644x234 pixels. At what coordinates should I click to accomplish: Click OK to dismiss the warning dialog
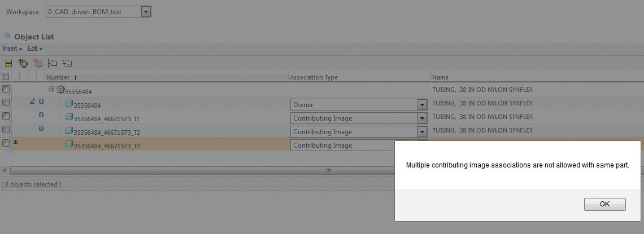tap(604, 204)
